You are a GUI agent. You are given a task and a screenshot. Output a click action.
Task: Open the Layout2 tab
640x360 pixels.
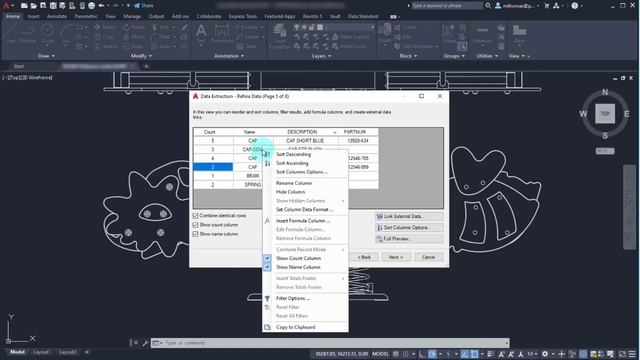pyautogui.click(x=68, y=352)
